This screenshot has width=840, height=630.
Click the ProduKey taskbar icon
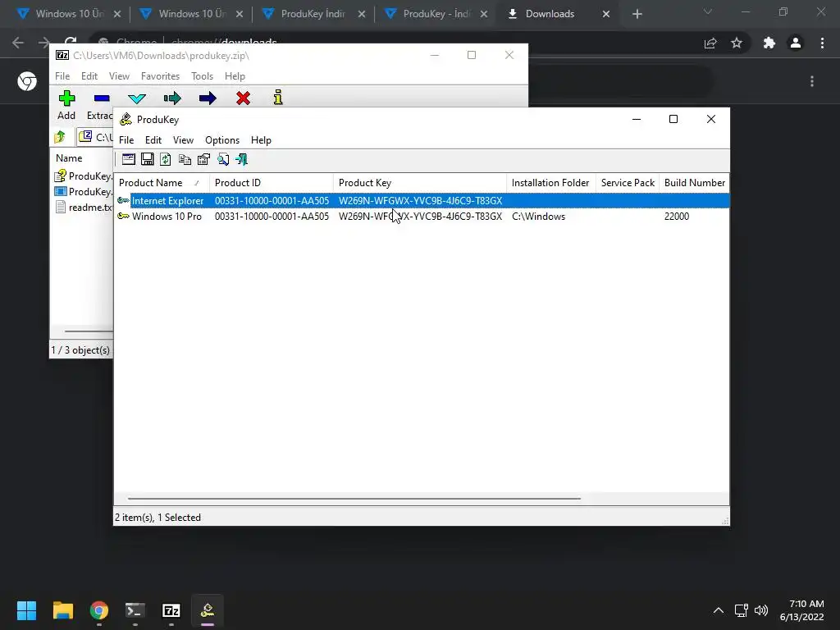click(x=208, y=610)
